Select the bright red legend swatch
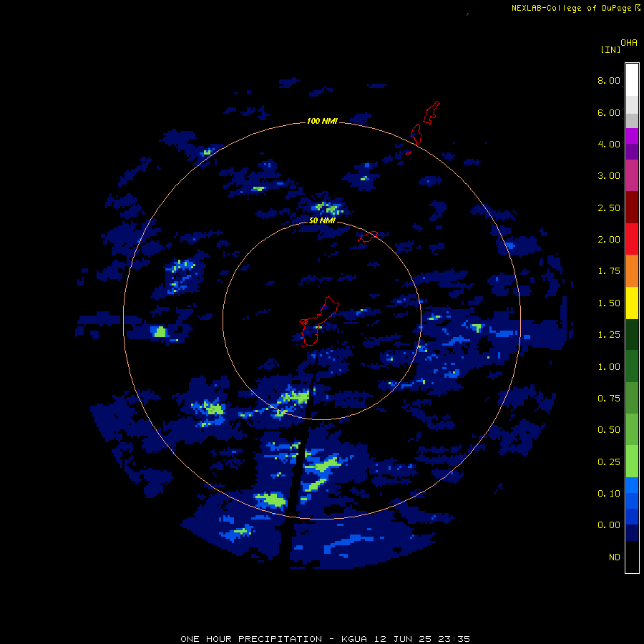This screenshot has height=644, width=644. click(632, 239)
